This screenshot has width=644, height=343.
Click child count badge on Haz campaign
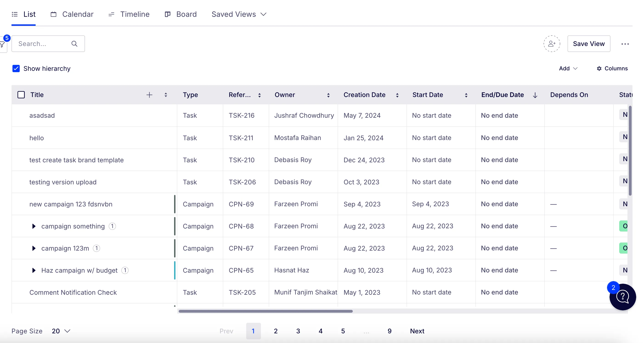[x=125, y=270]
